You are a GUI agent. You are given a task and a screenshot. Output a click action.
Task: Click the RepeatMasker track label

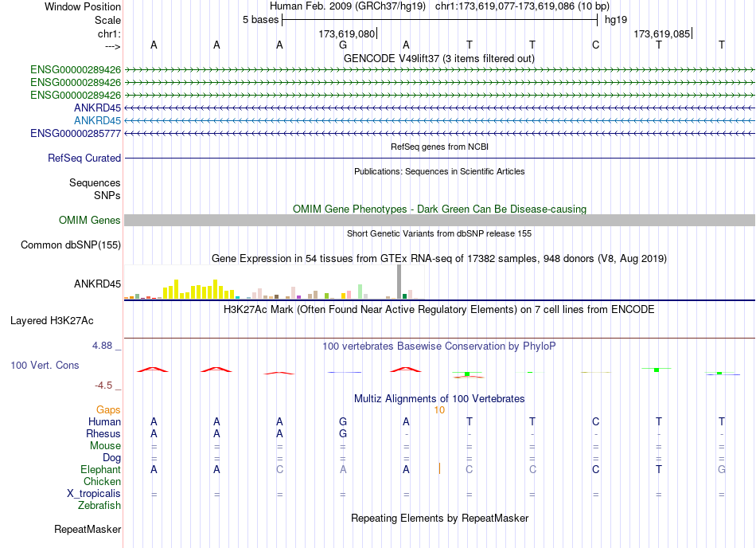click(x=88, y=529)
